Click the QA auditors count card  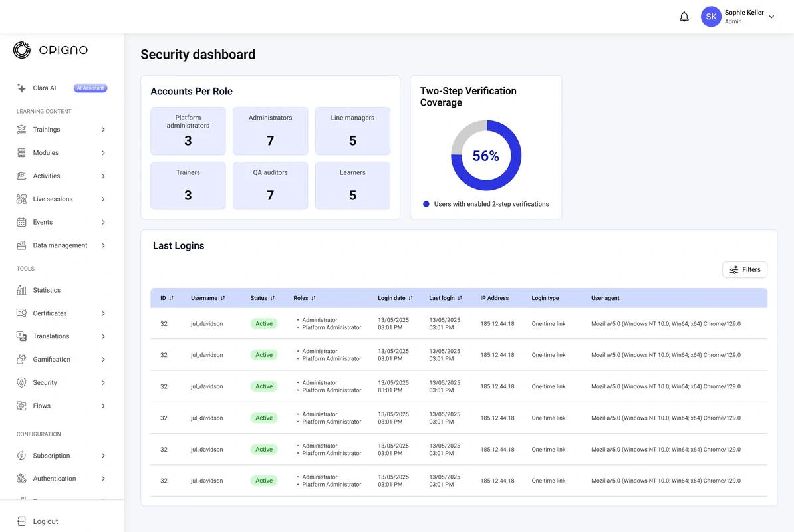tap(271, 186)
